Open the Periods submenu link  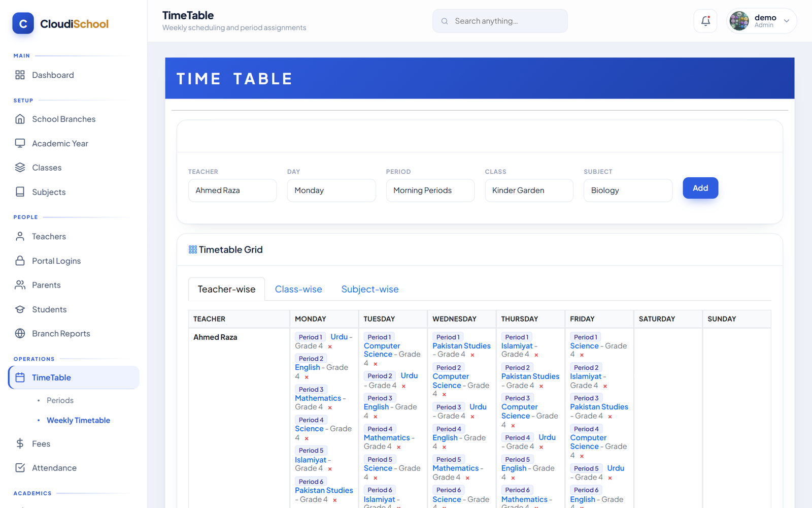coord(60,400)
